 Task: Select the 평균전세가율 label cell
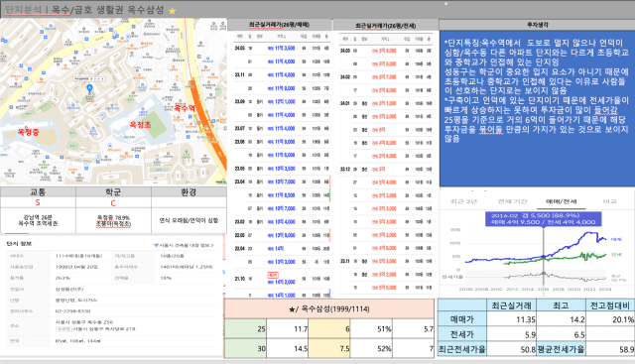click(561, 349)
